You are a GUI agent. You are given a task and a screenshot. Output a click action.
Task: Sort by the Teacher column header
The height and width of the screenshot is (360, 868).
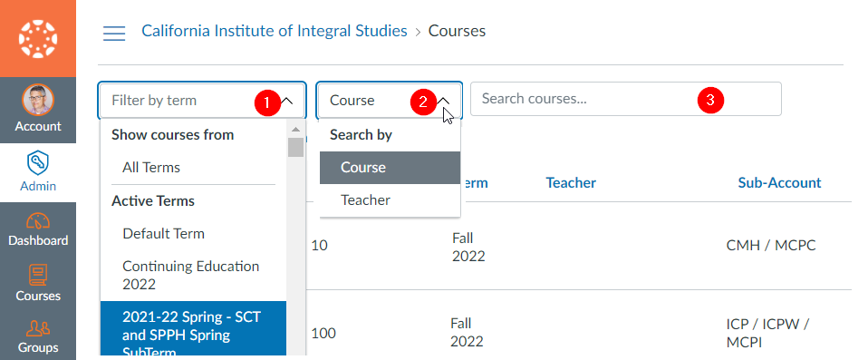(x=571, y=183)
